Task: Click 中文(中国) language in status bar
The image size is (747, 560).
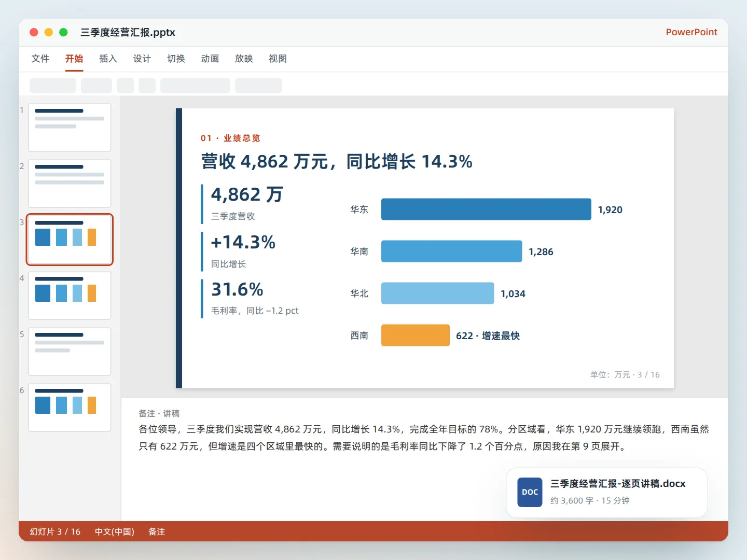Action: [115, 531]
